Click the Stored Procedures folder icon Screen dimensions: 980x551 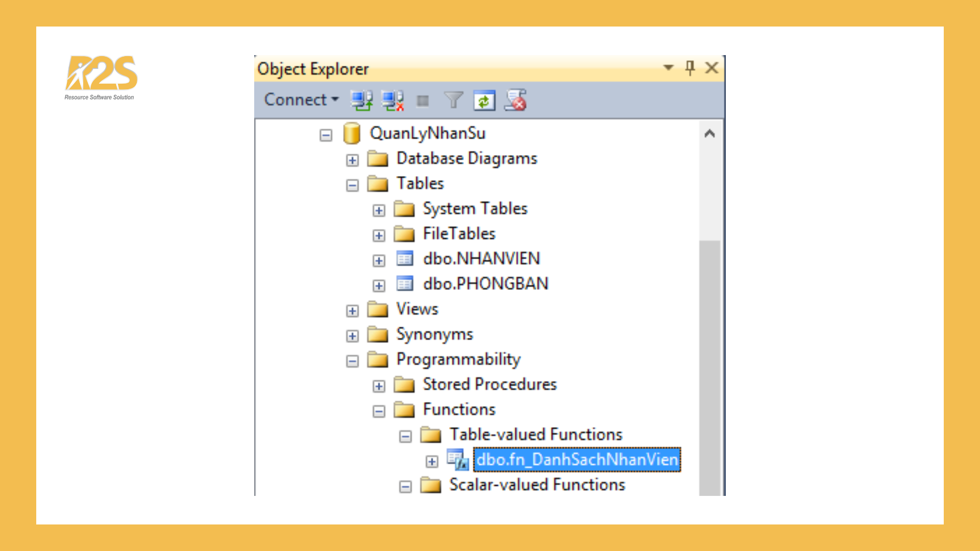point(405,385)
